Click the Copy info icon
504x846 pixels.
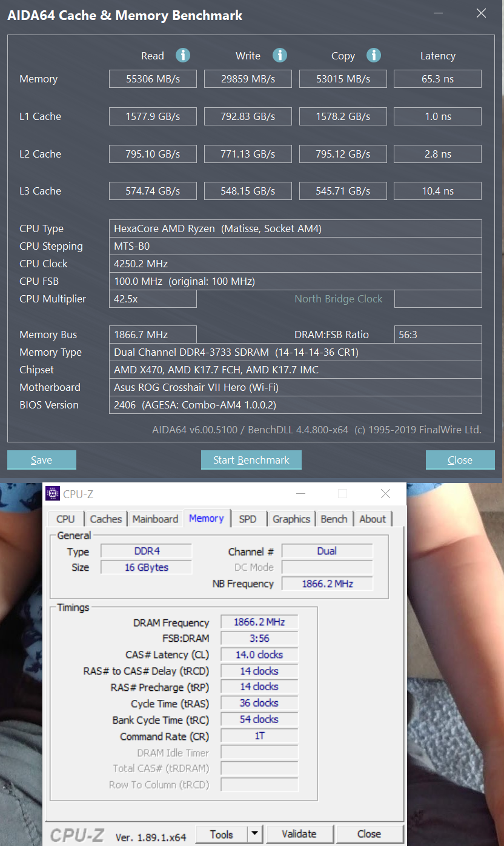tap(374, 55)
